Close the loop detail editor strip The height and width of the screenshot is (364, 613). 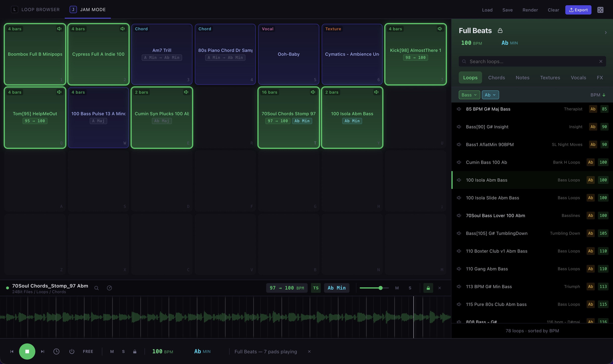coord(440,288)
